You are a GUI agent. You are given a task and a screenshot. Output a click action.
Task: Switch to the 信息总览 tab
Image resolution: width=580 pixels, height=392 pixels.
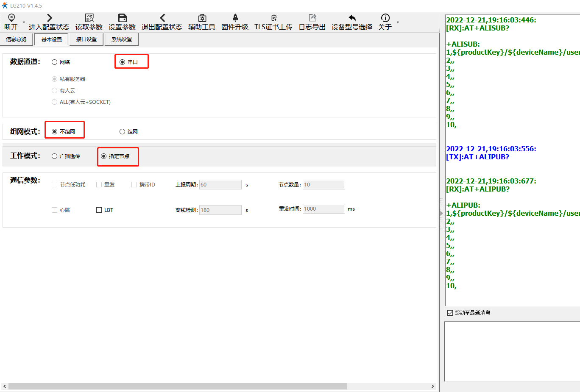tap(16, 39)
